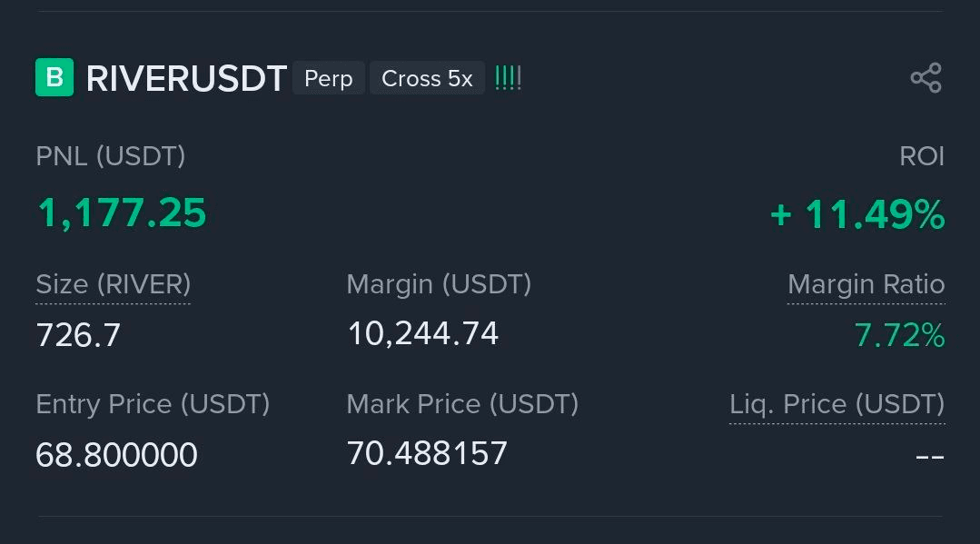Click the green B Binance exchange icon

pos(54,77)
